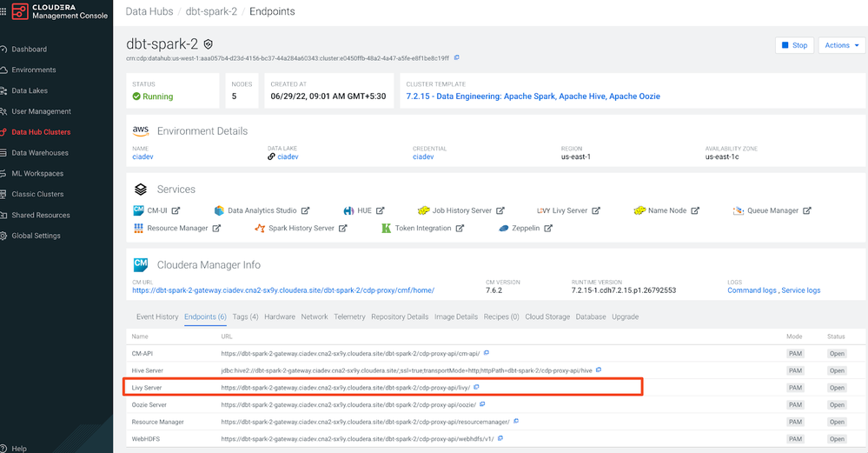The image size is (868, 453).
Task: Open Global Settings in sidebar
Action: tap(36, 236)
